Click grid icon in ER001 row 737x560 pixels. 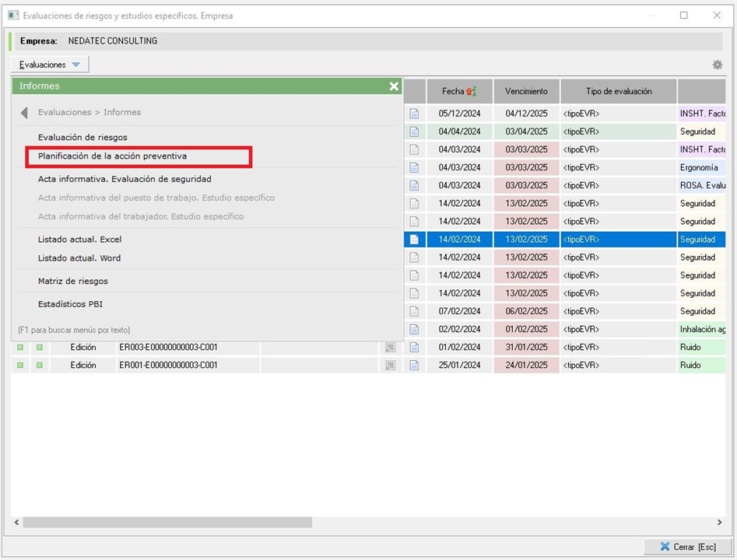390,365
